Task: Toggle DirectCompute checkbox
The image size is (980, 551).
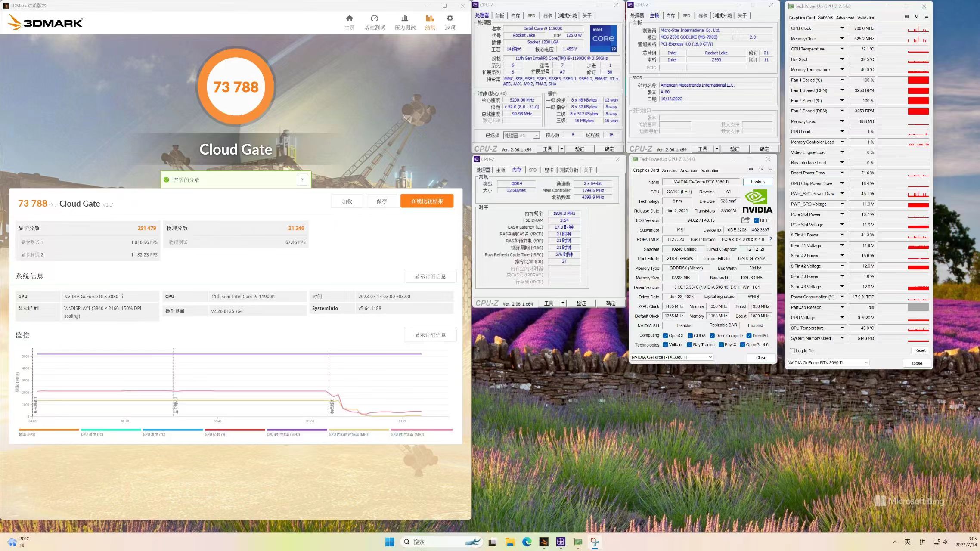Action: 712,336
